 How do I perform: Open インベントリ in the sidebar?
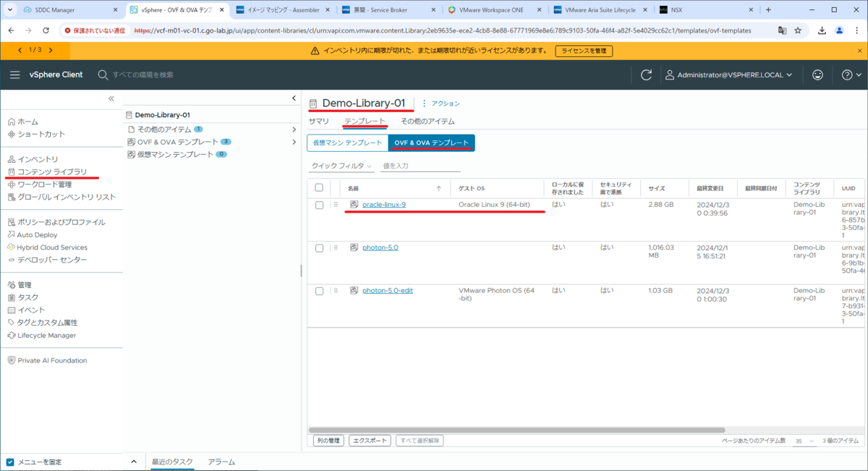click(33, 159)
